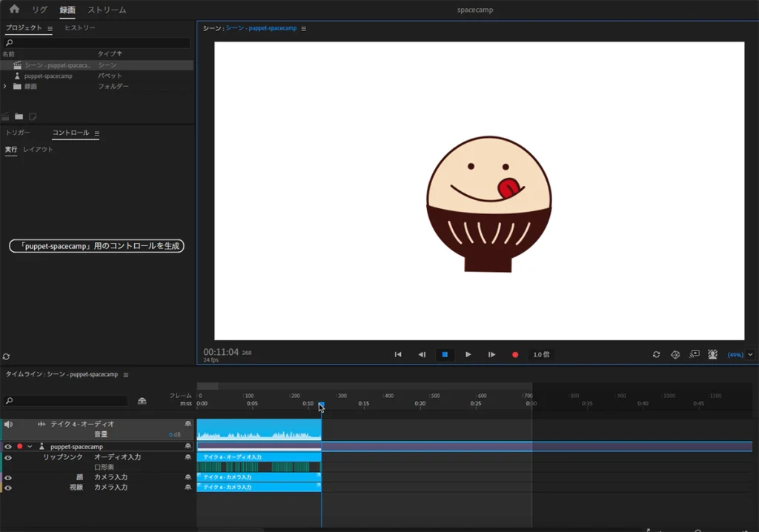Jump to the scene start
Screen dimensions: 759x532
[398, 355]
